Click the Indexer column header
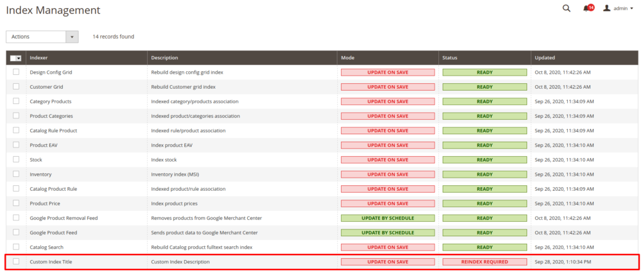Image resolution: width=644 pixels, height=274 pixels. [x=39, y=58]
